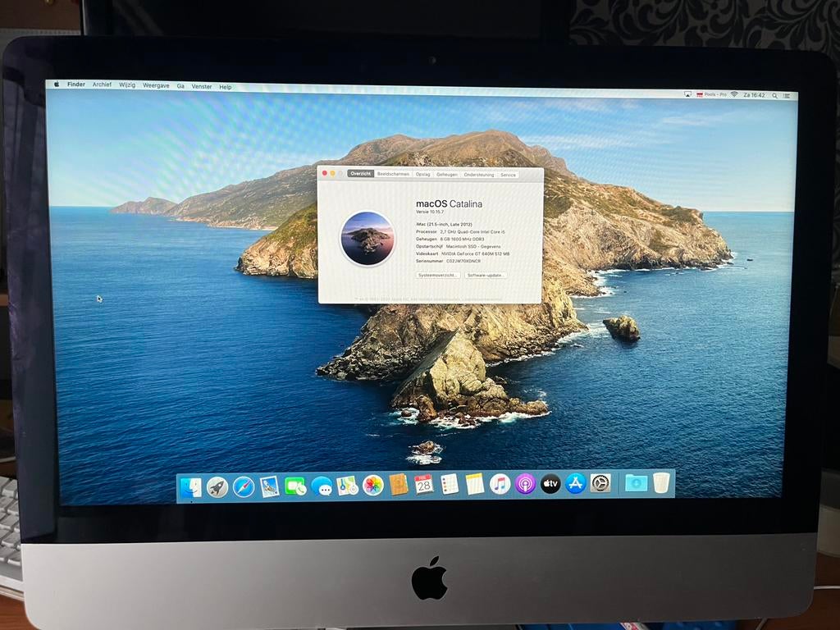Viewport: 840px width, 630px height.
Task: Open the Wijzig menu
Action: [127, 85]
